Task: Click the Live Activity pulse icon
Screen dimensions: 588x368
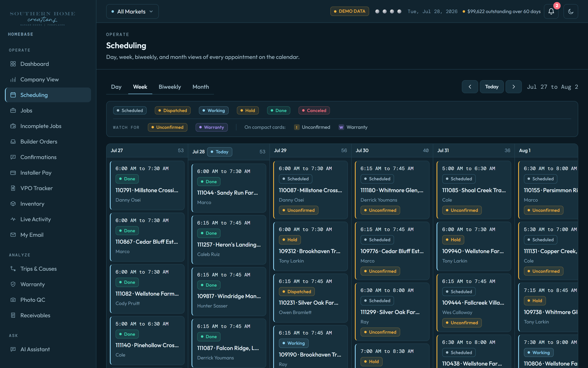Action: (13, 219)
